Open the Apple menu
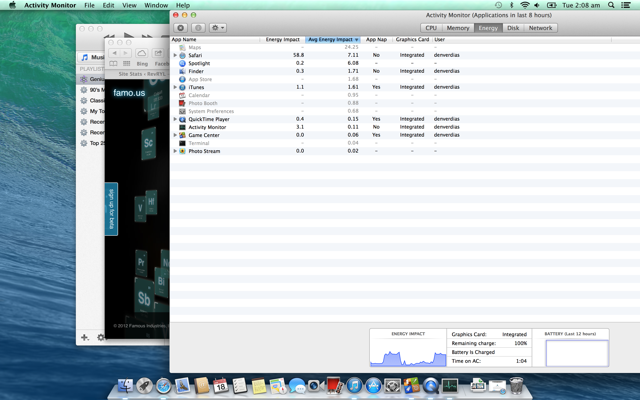This screenshot has width=640, height=400. point(12,5)
